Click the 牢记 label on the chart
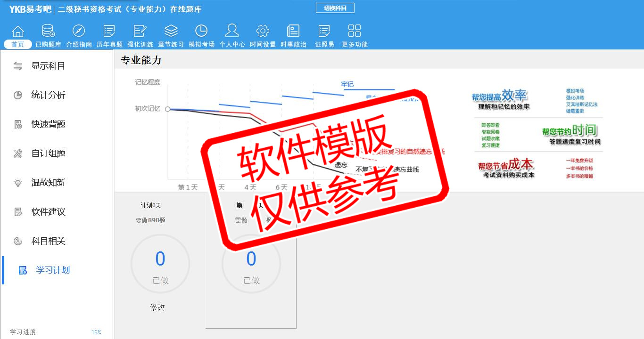Image resolution: width=644 pixels, height=339 pixels. [347, 84]
